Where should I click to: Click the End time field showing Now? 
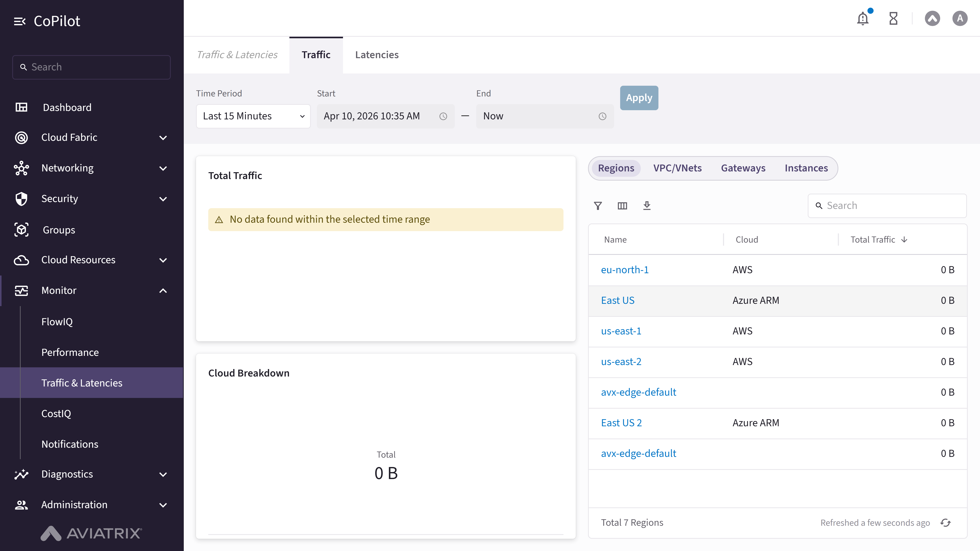tap(545, 116)
